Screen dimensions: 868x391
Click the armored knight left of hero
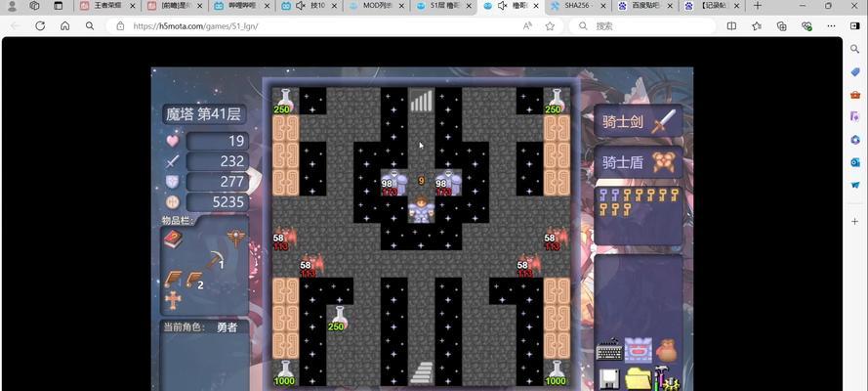click(394, 182)
